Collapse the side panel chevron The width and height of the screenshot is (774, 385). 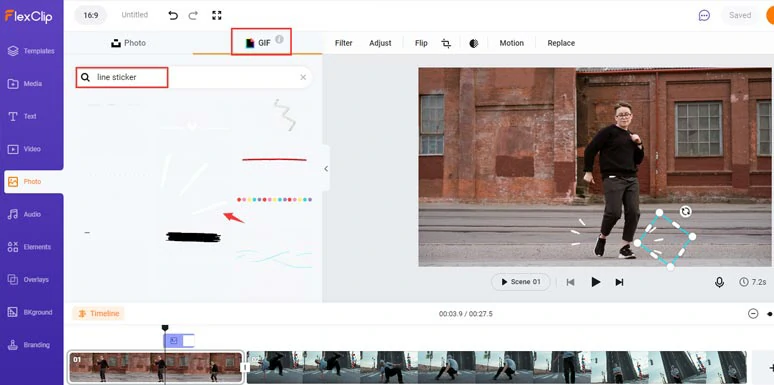tap(326, 169)
